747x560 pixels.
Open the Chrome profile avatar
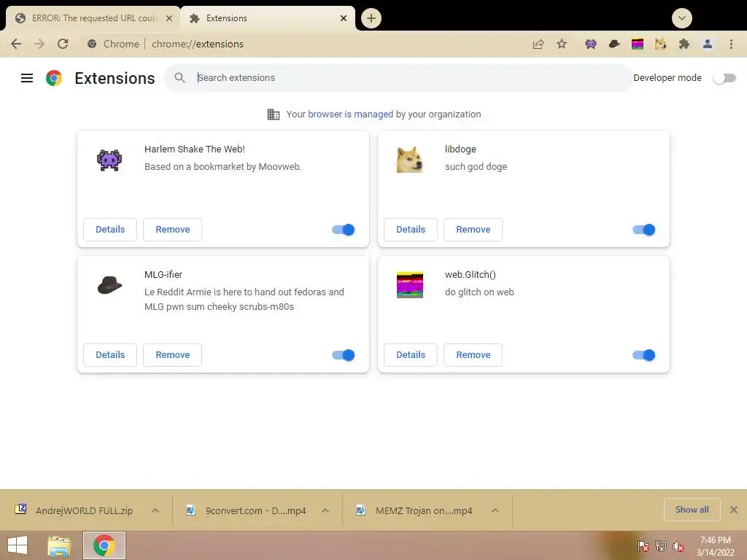[x=708, y=44]
